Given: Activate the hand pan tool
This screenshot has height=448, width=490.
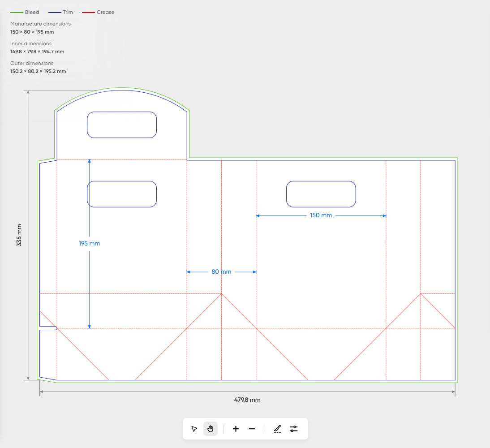Looking at the screenshot, I should click(211, 429).
